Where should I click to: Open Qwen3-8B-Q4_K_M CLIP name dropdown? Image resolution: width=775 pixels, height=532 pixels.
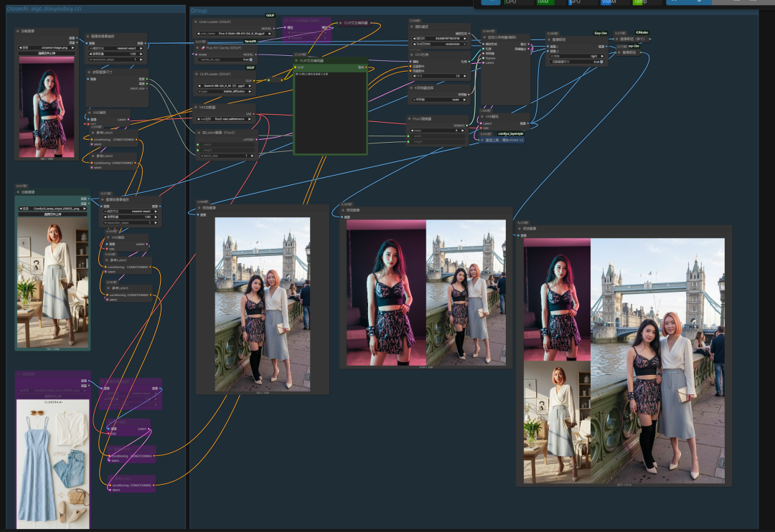(225, 85)
